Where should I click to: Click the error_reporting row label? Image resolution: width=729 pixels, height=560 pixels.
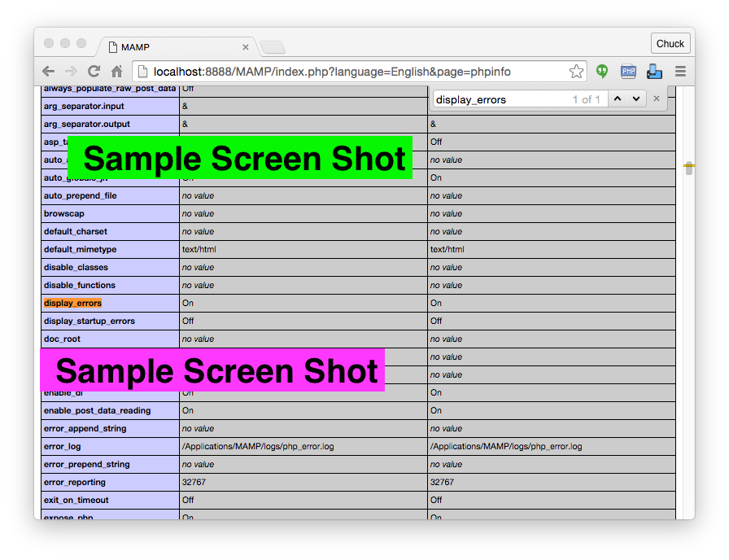[75, 483]
